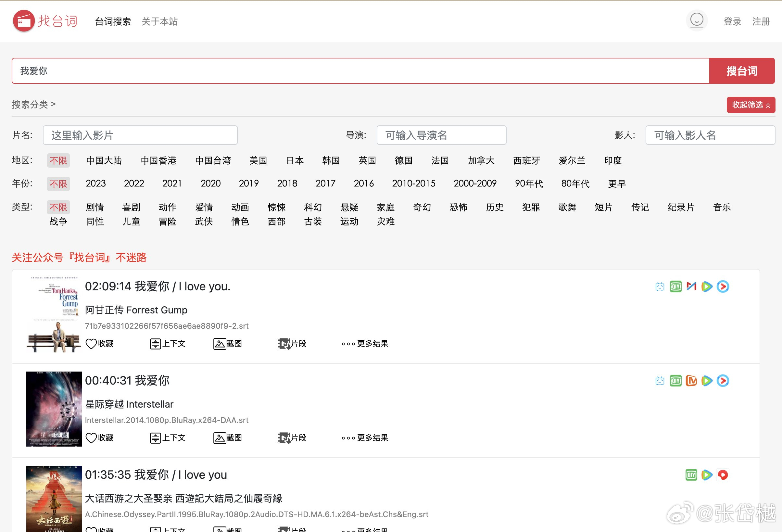Open 截图 screenshot for Forrest Gump line
782x532 pixels.
(228, 344)
